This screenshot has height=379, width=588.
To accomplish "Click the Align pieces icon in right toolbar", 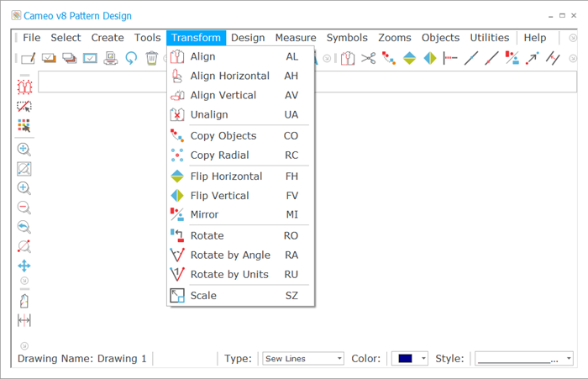I will tap(348, 59).
